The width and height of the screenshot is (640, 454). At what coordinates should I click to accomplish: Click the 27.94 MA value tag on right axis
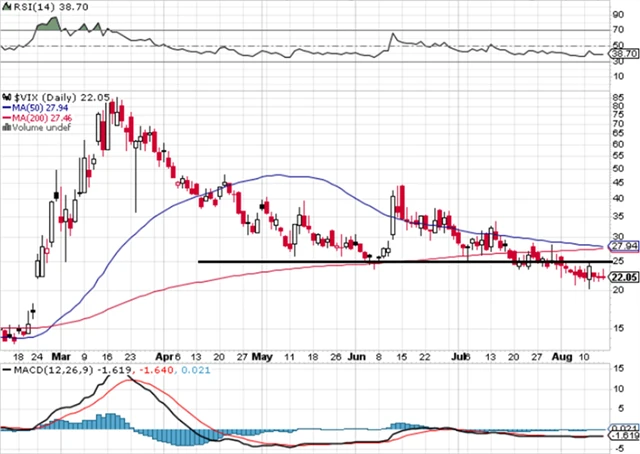point(623,246)
